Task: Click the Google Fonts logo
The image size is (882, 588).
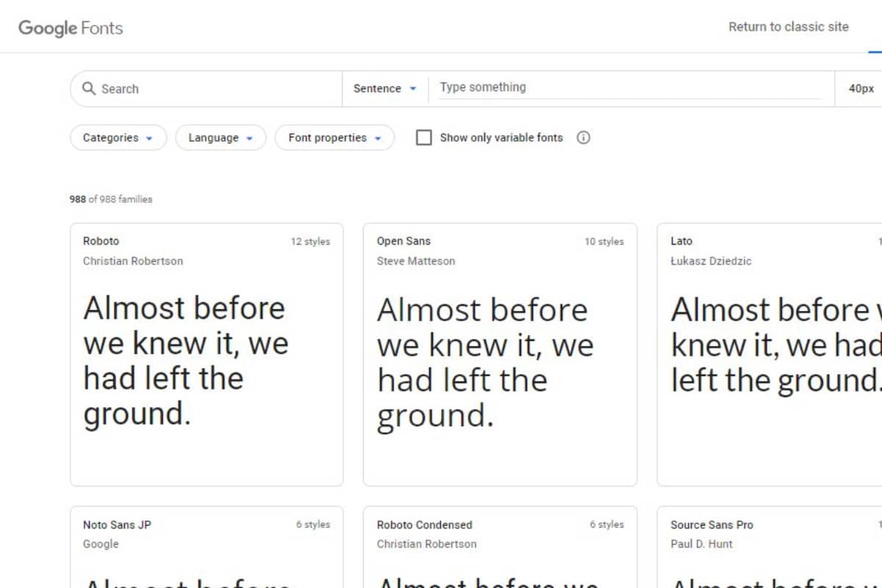Action: coord(71,28)
